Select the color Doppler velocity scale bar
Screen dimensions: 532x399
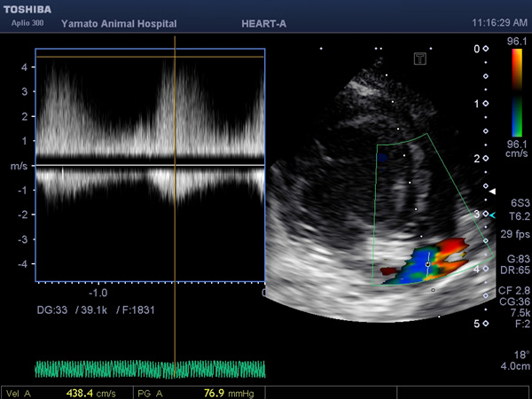517,92
